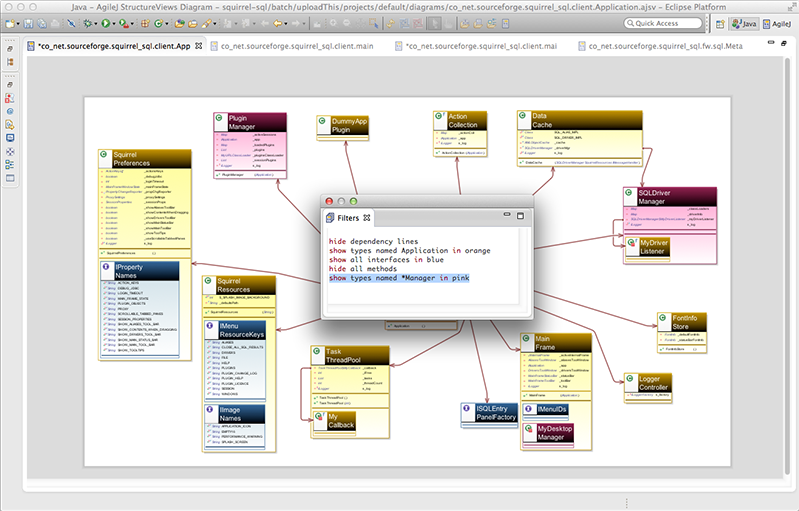Maximize the Filters view
Viewport: 799px width, 511px height.
pyautogui.click(x=520, y=216)
